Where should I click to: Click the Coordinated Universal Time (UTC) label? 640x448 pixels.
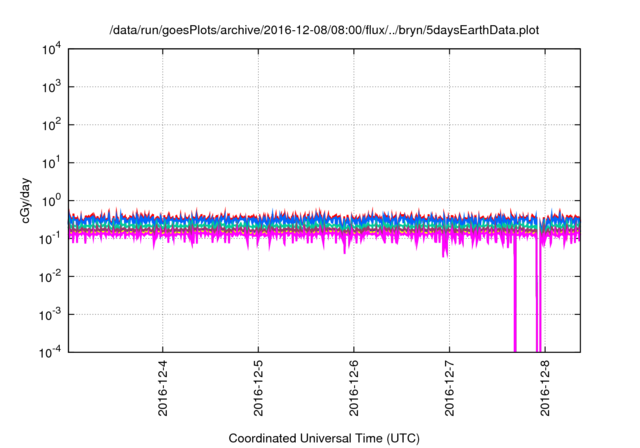coord(324,438)
